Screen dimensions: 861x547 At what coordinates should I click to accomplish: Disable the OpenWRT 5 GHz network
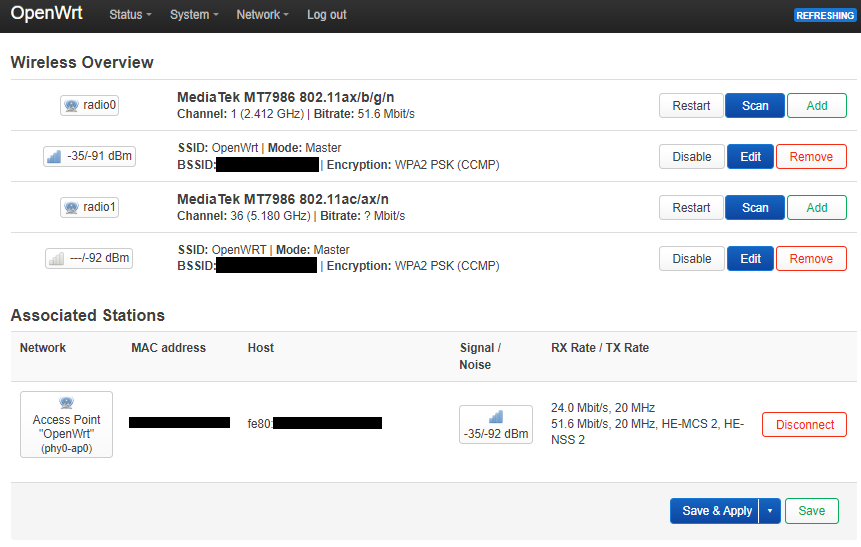(691, 259)
